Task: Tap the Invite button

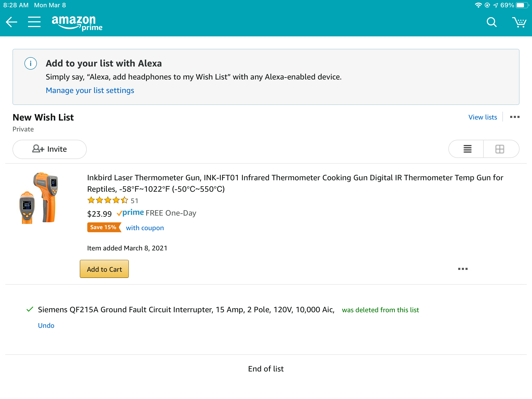Action: point(50,149)
